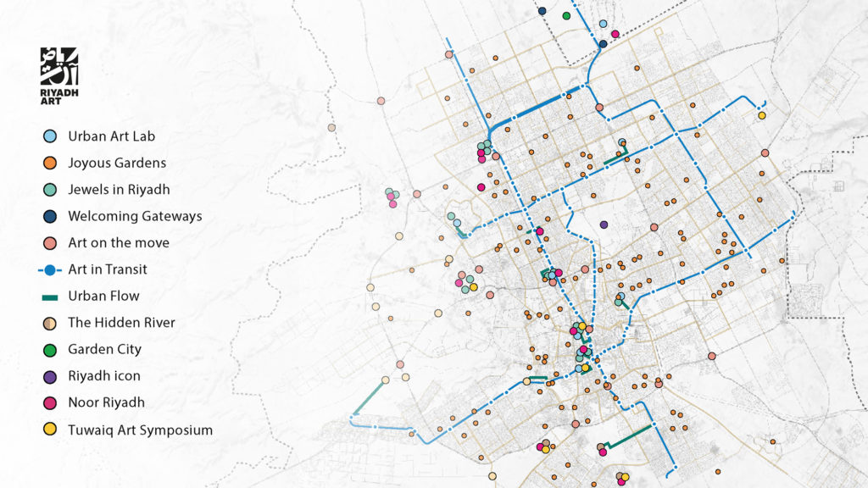Screen dimensions: 868x488
Task: Select the 'Urban Art Lab' legend label
Action: [x=111, y=136]
